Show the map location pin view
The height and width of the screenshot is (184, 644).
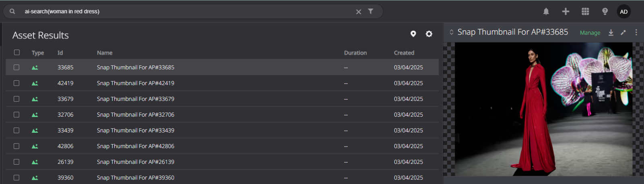pyautogui.click(x=413, y=34)
